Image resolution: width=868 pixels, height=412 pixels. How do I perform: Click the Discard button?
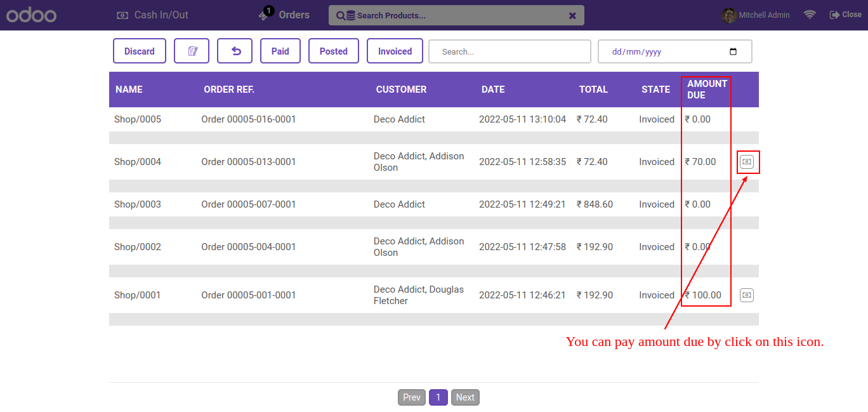pos(140,51)
